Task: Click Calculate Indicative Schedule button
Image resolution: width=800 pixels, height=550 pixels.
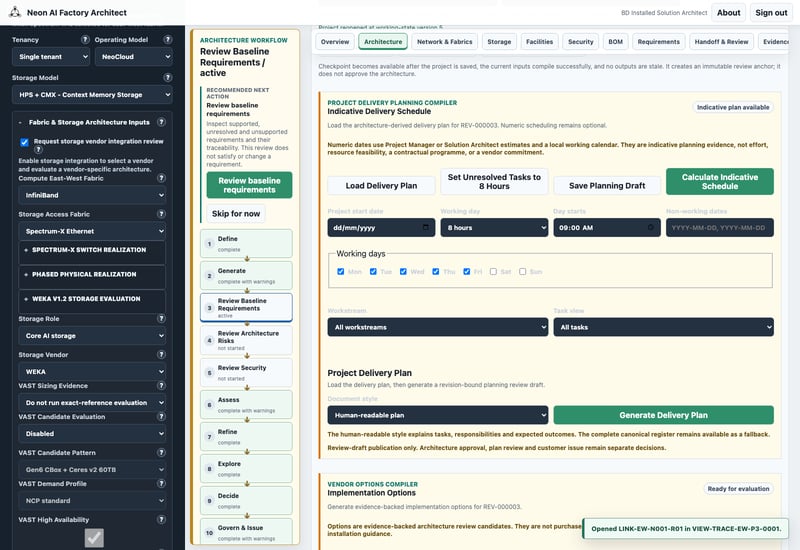Action: [719, 182]
